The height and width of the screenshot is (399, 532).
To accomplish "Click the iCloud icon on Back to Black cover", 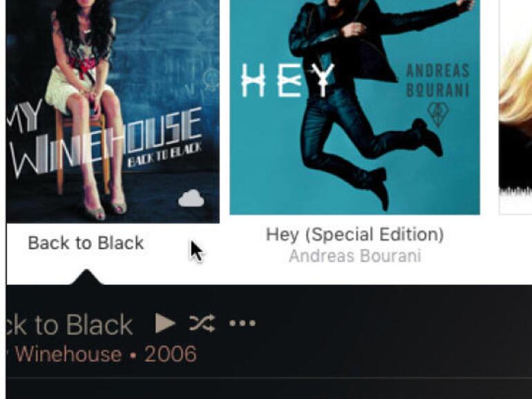I will pos(191,198).
